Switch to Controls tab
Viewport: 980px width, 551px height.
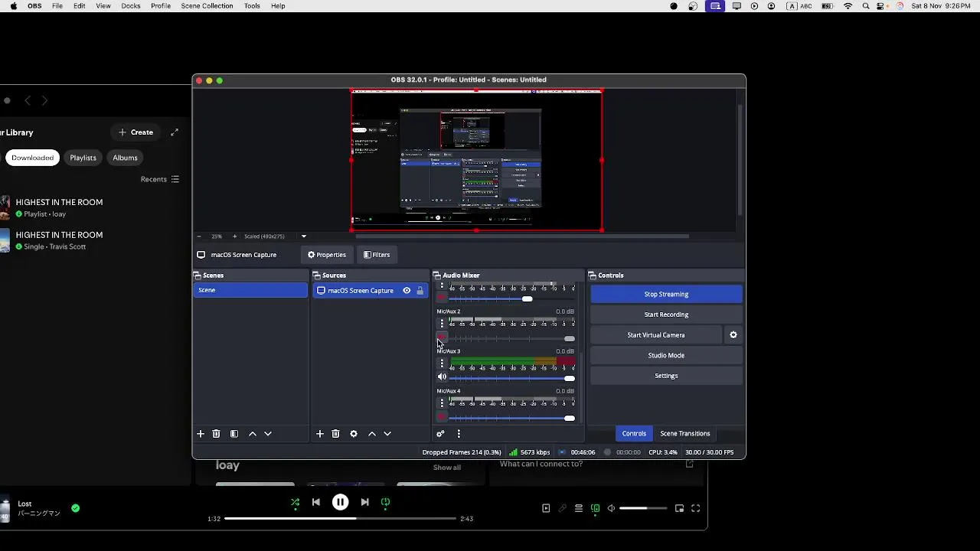pyautogui.click(x=634, y=434)
